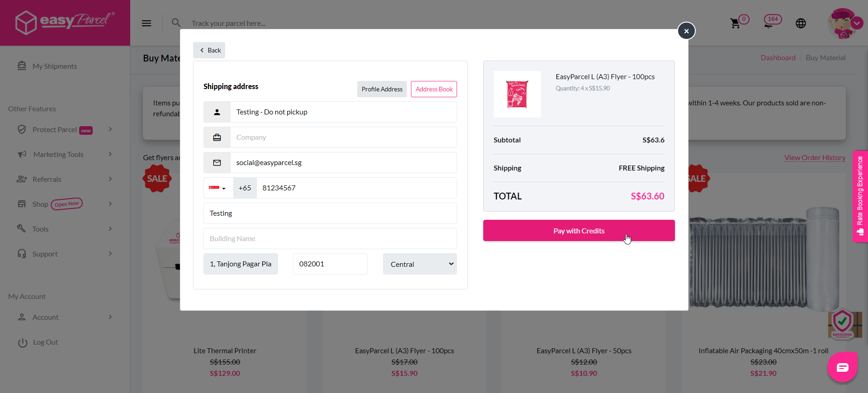The image size is (868, 393).
Task: Expand the Shop chevron
Action: click(x=110, y=204)
